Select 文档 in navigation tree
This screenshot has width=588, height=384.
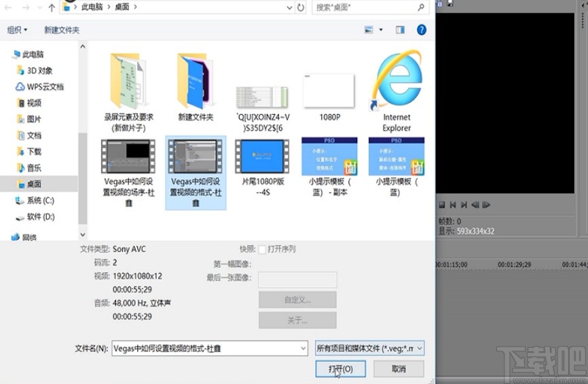29,135
